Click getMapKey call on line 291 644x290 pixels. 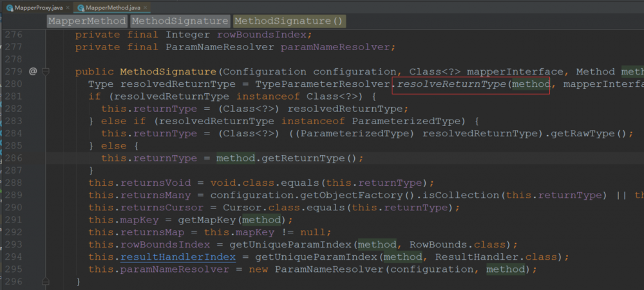[x=207, y=220]
